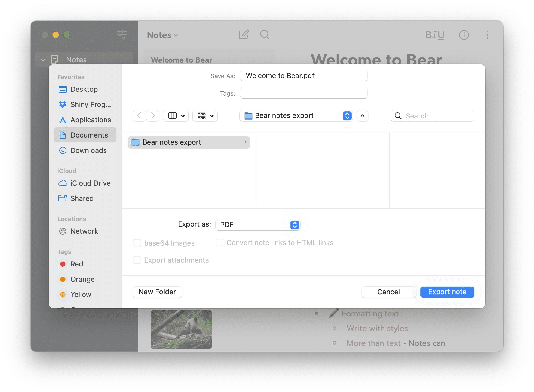Click the sidebar filter sliders icon

(122, 35)
